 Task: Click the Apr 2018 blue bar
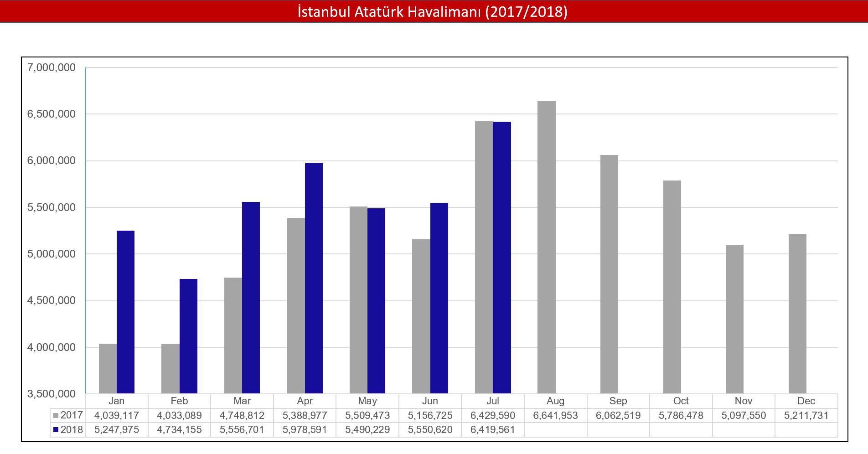314,278
